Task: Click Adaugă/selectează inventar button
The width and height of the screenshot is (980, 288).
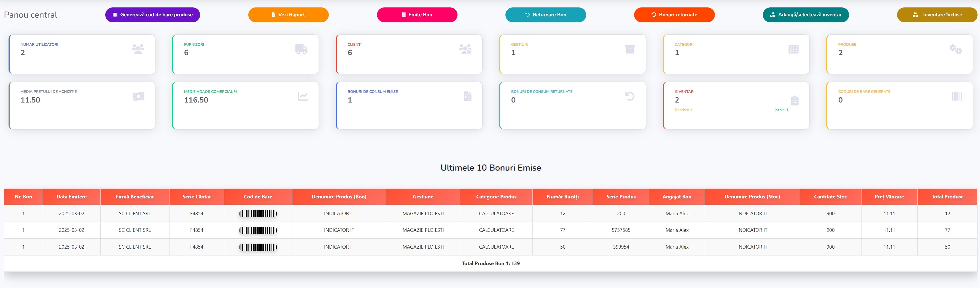Action: [x=805, y=15]
